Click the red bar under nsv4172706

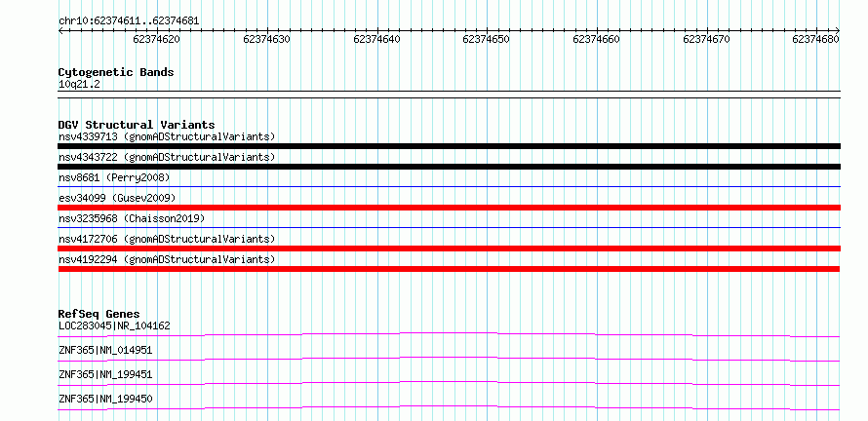(x=449, y=249)
